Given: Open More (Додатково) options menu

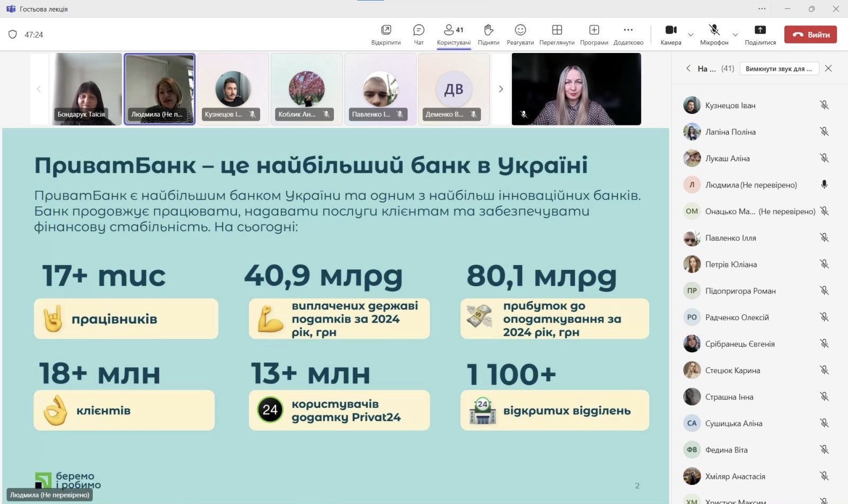Looking at the screenshot, I should pyautogui.click(x=628, y=34).
